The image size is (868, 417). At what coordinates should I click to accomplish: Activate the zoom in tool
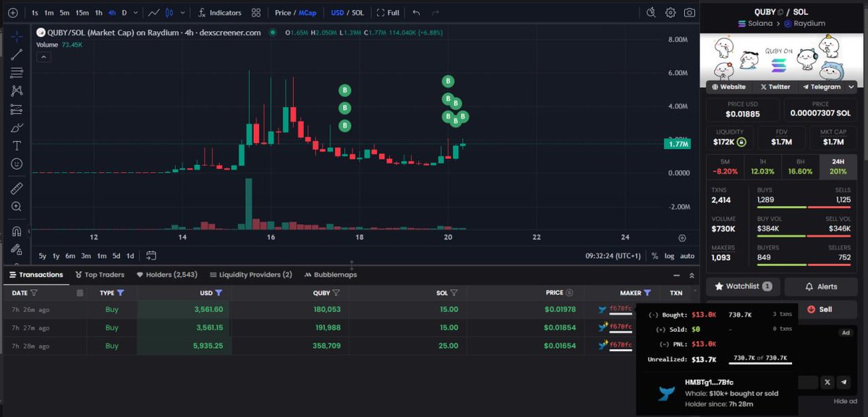pos(17,207)
